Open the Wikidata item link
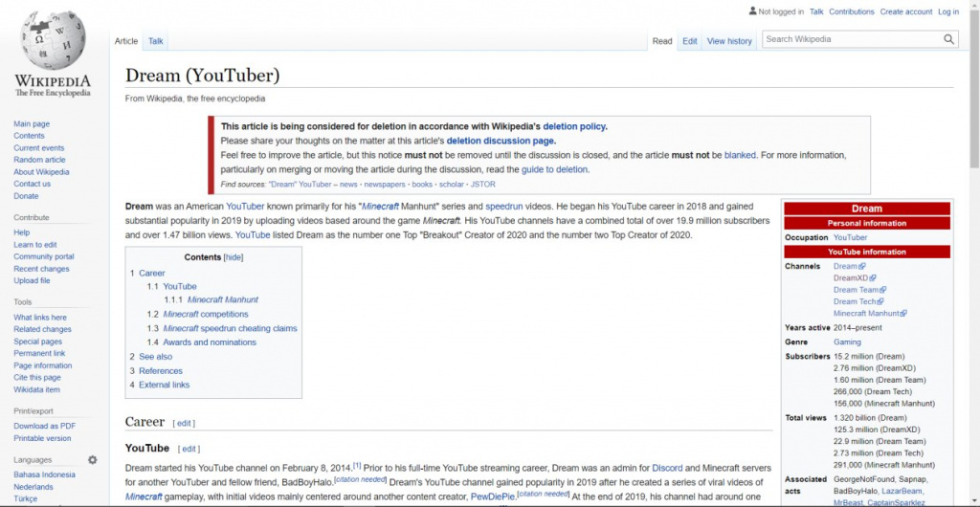The width and height of the screenshot is (980, 507). coord(37,389)
